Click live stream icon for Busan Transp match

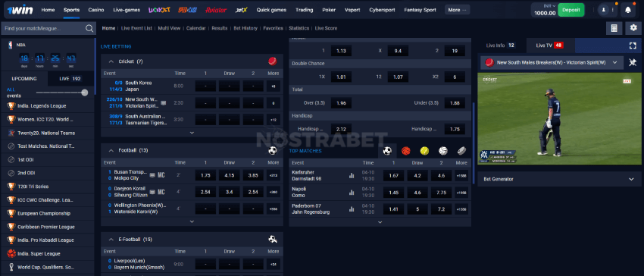[x=152, y=175]
